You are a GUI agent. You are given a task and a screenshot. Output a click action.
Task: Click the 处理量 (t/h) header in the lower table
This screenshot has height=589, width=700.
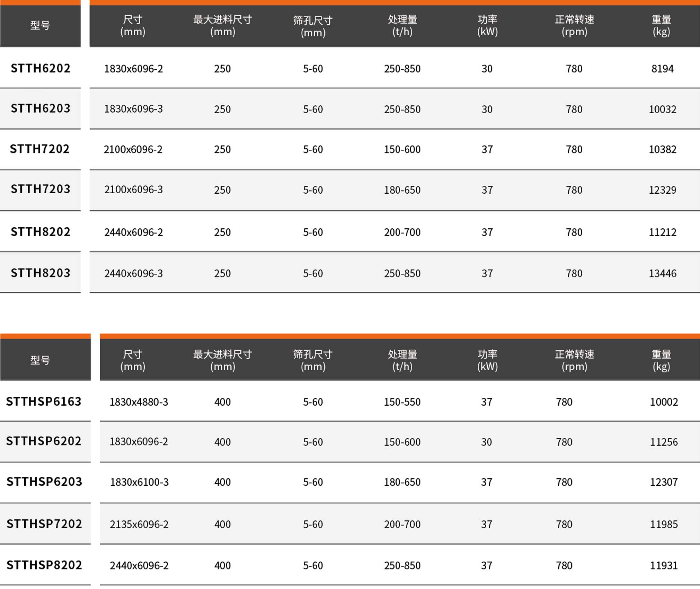(402, 360)
